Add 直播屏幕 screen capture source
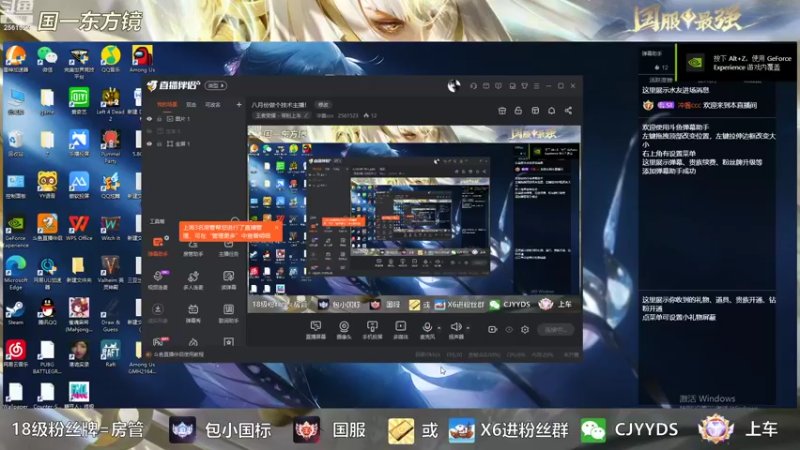Image resolution: width=800 pixels, height=450 pixels. (x=316, y=330)
